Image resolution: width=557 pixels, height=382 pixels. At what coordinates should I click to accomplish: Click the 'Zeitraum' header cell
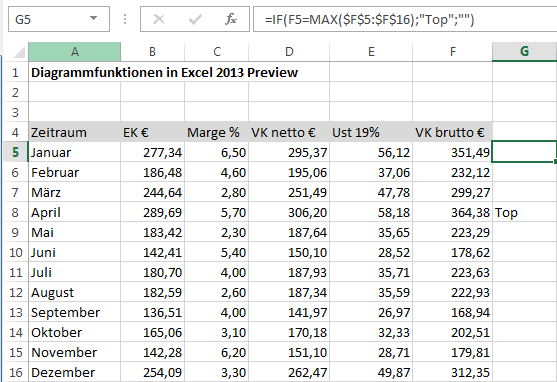[x=75, y=133]
